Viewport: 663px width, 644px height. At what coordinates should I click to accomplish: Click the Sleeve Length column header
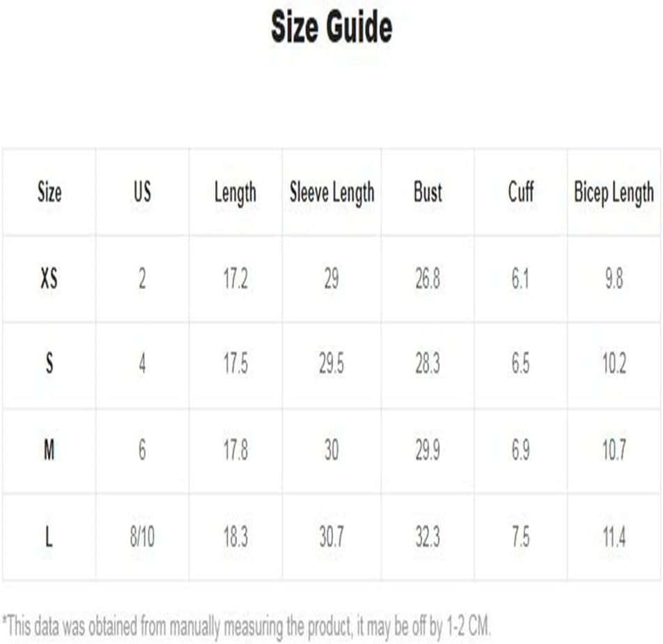332,193
